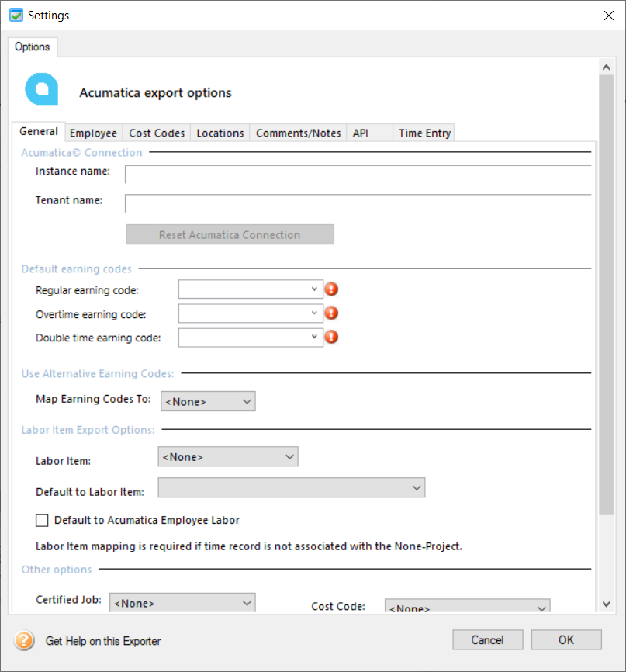Select the General tab

coord(39,132)
